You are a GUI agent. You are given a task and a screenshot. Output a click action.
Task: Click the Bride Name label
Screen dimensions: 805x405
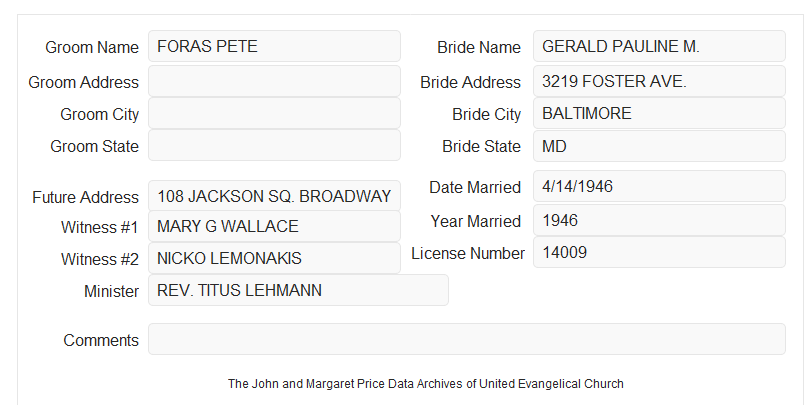point(479,47)
